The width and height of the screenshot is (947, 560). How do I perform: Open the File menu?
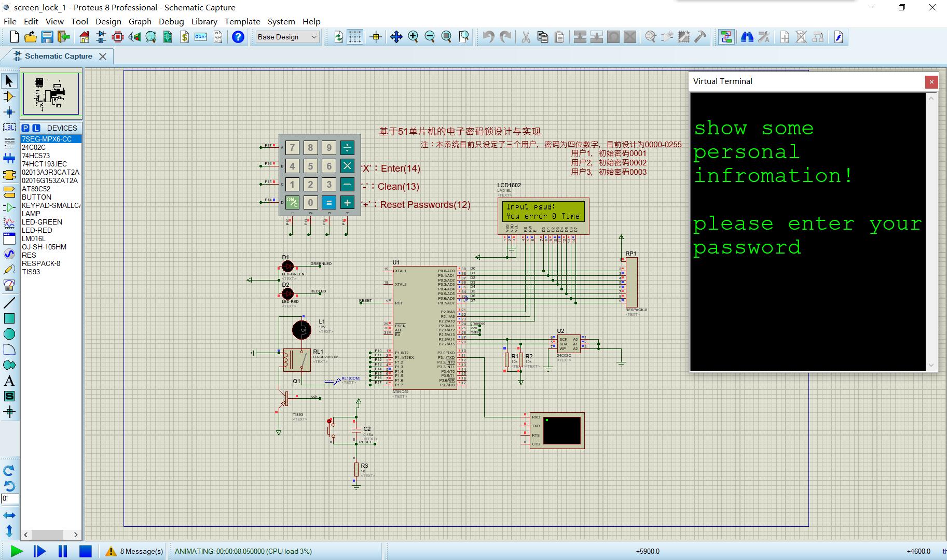10,21
